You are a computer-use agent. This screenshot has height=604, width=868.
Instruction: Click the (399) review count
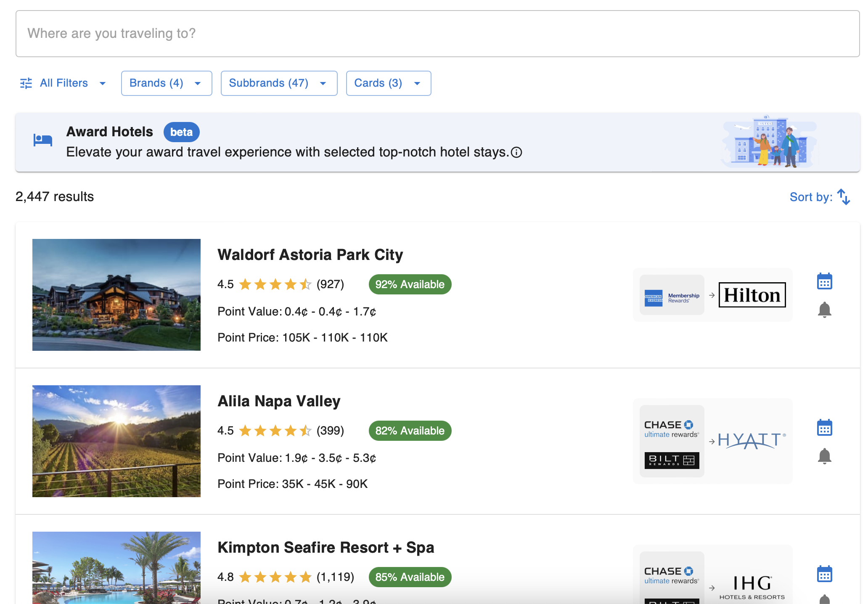coord(330,431)
